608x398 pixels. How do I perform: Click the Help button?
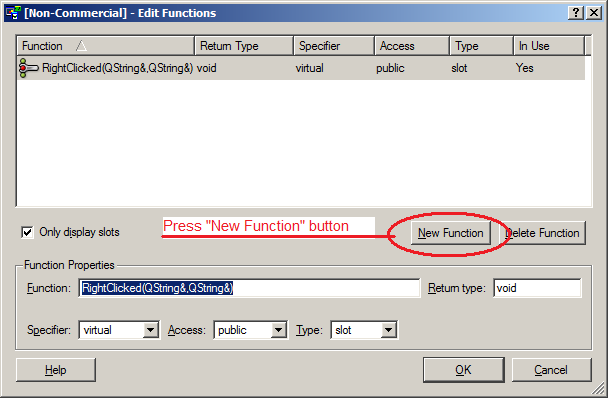56,370
